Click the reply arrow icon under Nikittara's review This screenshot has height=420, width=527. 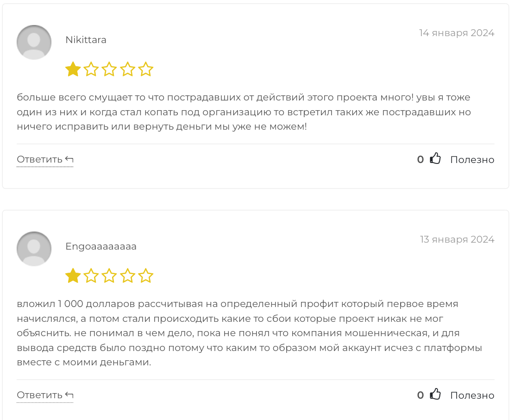69,159
